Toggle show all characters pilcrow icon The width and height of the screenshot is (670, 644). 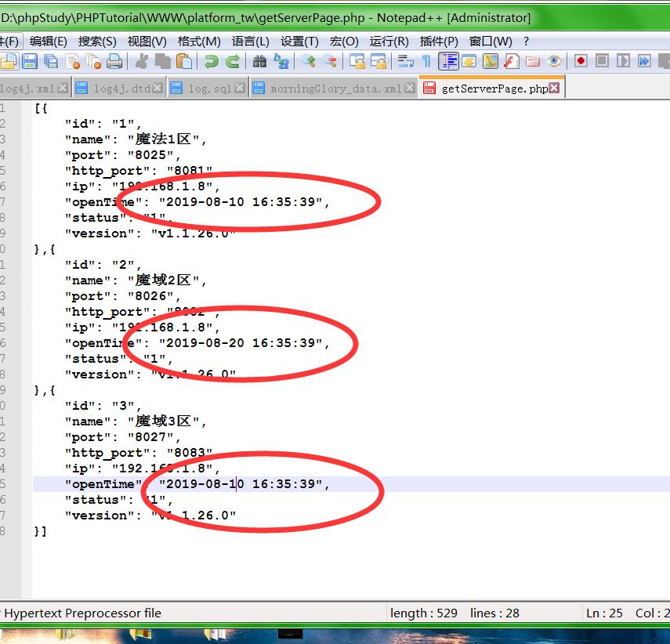click(426, 61)
